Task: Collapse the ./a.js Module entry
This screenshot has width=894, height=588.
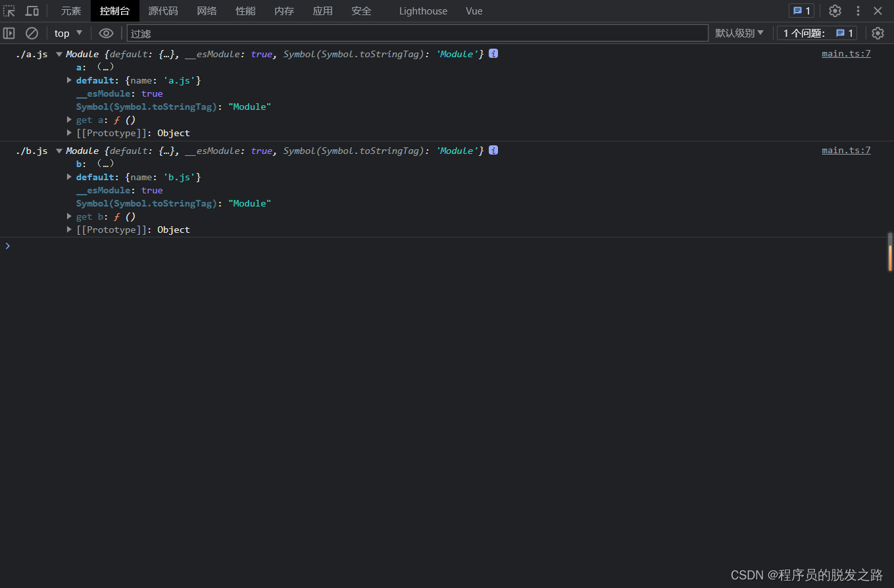Action: coord(59,54)
